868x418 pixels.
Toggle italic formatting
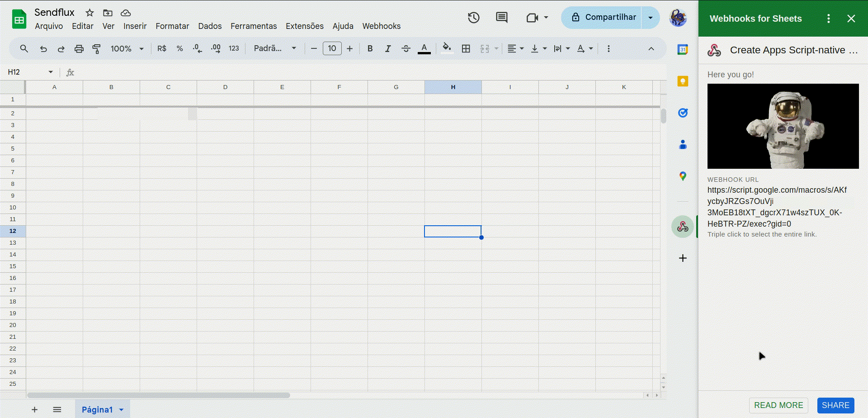click(x=388, y=48)
